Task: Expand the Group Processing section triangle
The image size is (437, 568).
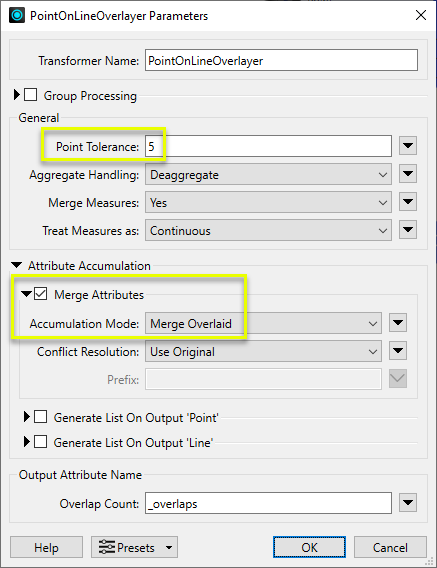Action: [17, 95]
